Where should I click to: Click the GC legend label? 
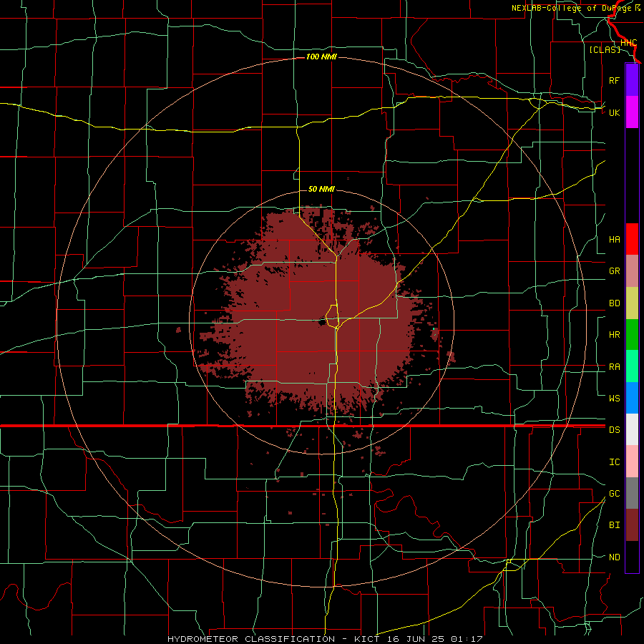coord(614,494)
